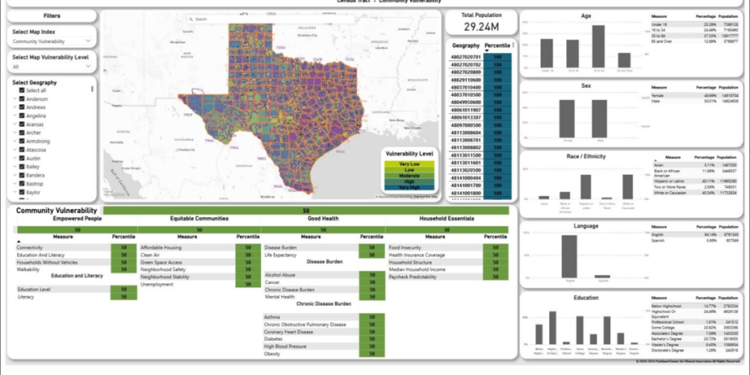This screenshot has height=375, width=750.
Task: Select geography row 48029110600
Action: [480, 80]
